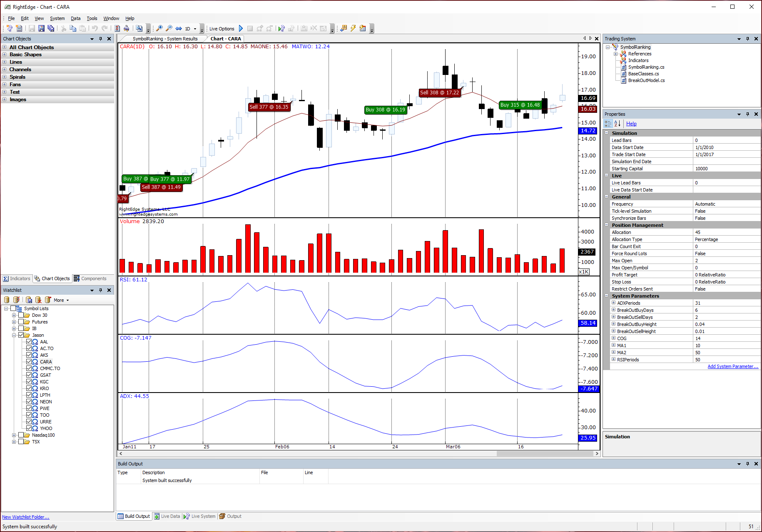The width and height of the screenshot is (762, 532).
Task: Toggle the GSAT watchlist checkbox
Action: coord(29,375)
